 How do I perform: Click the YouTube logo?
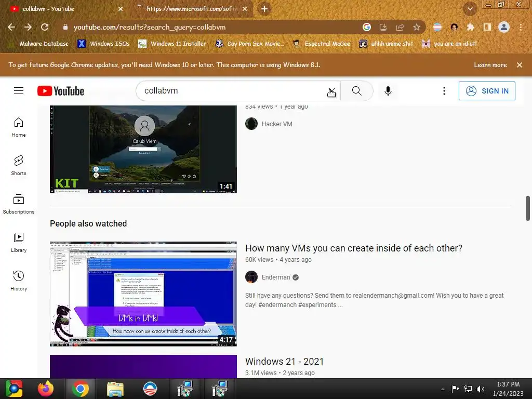pyautogui.click(x=61, y=91)
